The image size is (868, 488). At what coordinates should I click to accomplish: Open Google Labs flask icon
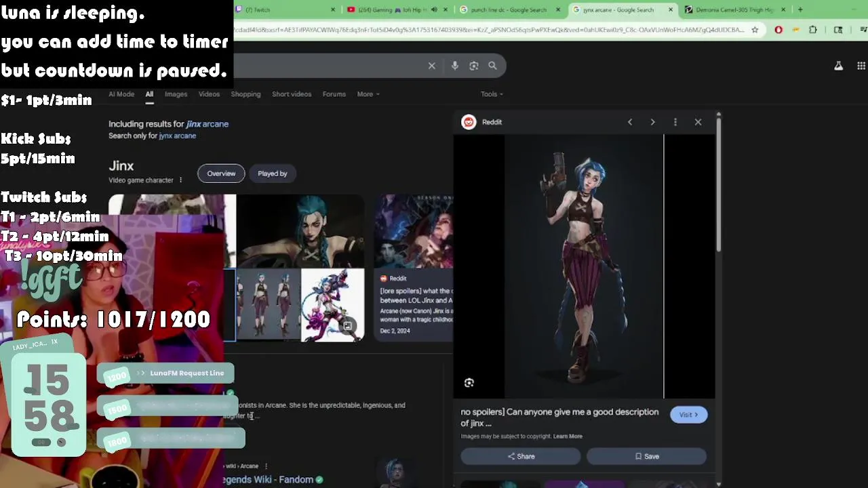click(x=838, y=66)
